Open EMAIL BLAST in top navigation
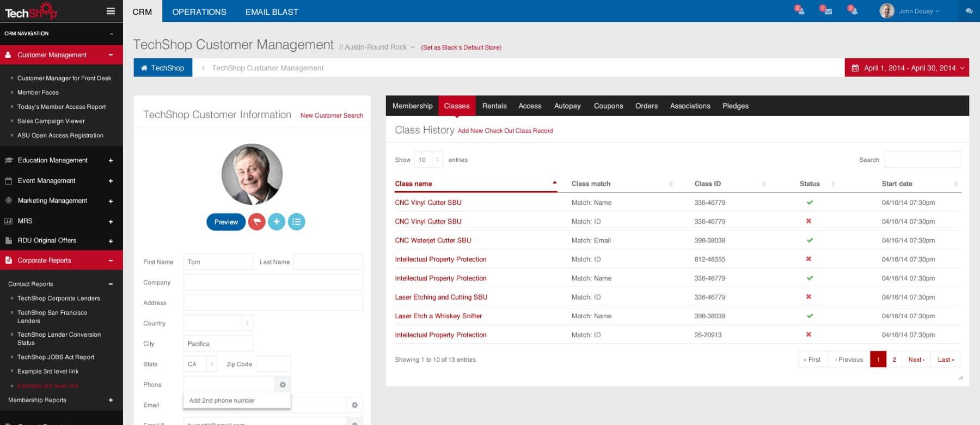 272,11
